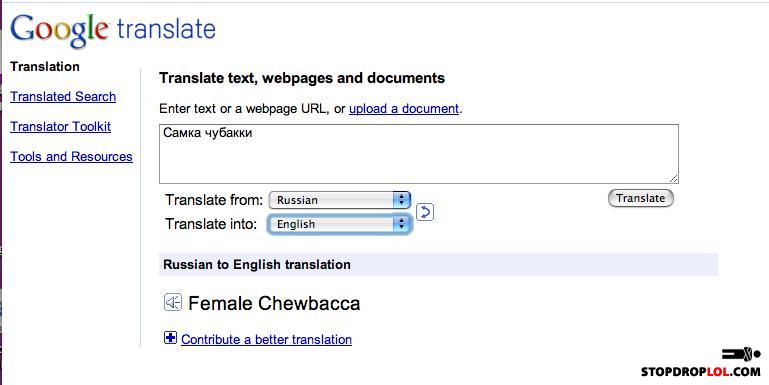Click inside the source text box
Viewport: 769px width, 385px height.
coord(419,154)
